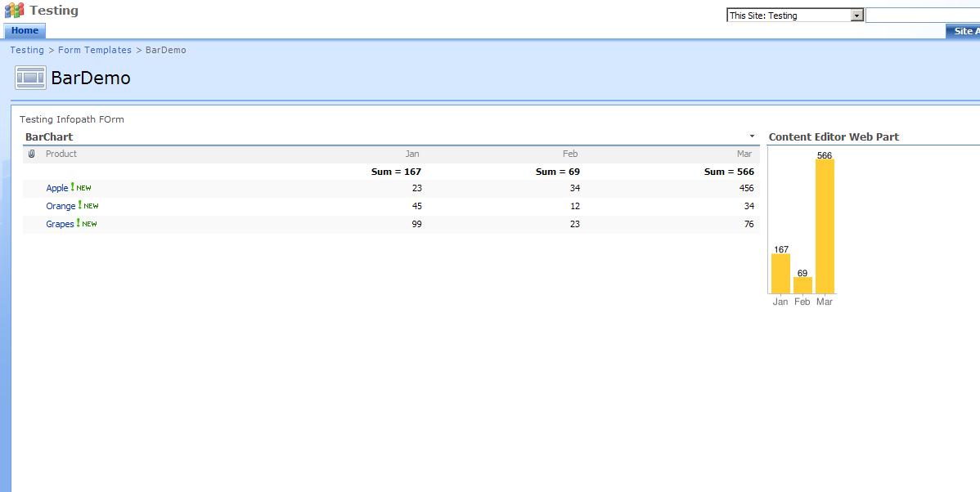The image size is (980, 492).
Task: Sort by the Mar column header
Action: [744, 154]
